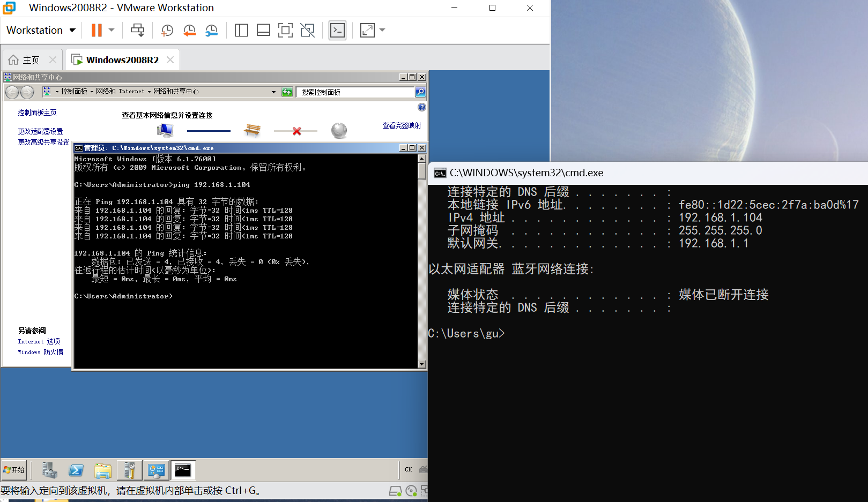Click the VMware Workstation title bar icon
Screen dimensions: 868x502
point(9,8)
